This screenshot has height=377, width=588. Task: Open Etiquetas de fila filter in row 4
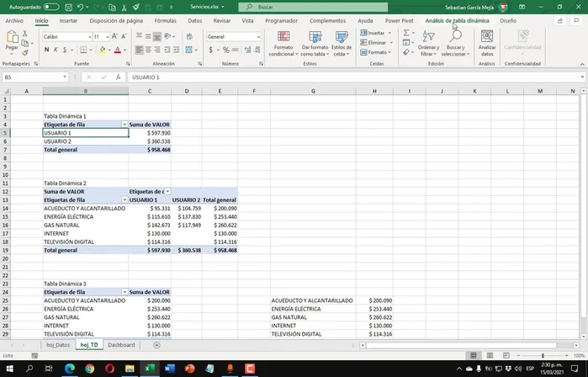124,125
